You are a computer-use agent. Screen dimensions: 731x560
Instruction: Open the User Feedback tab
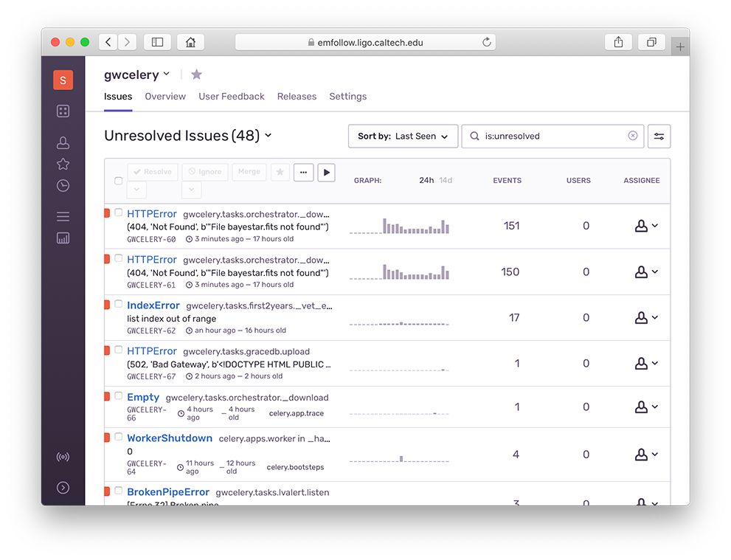(x=231, y=97)
